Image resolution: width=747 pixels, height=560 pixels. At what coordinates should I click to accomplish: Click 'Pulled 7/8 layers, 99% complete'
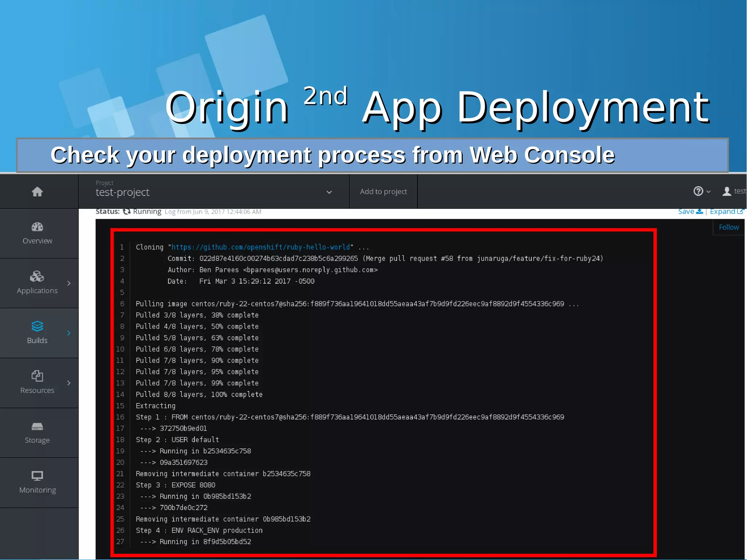[x=197, y=383]
